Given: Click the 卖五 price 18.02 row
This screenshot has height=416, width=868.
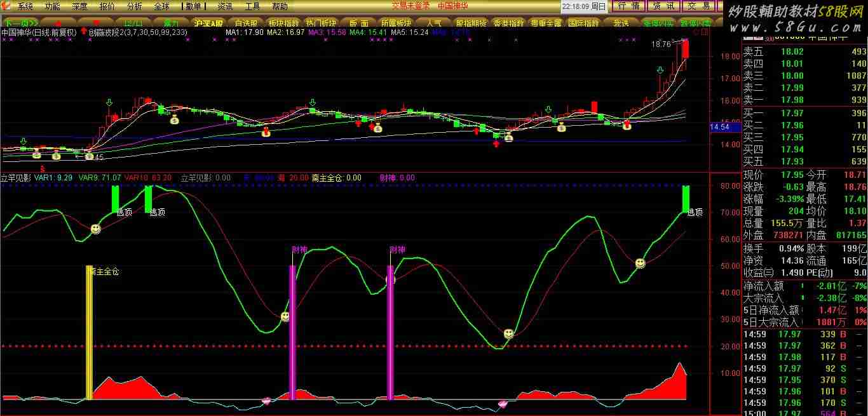Looking at the screenshot, I should (x=804, y=51).
